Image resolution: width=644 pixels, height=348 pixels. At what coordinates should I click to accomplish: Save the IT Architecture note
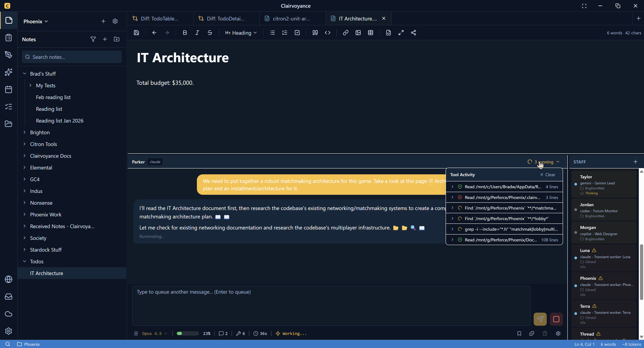point(137,33)
